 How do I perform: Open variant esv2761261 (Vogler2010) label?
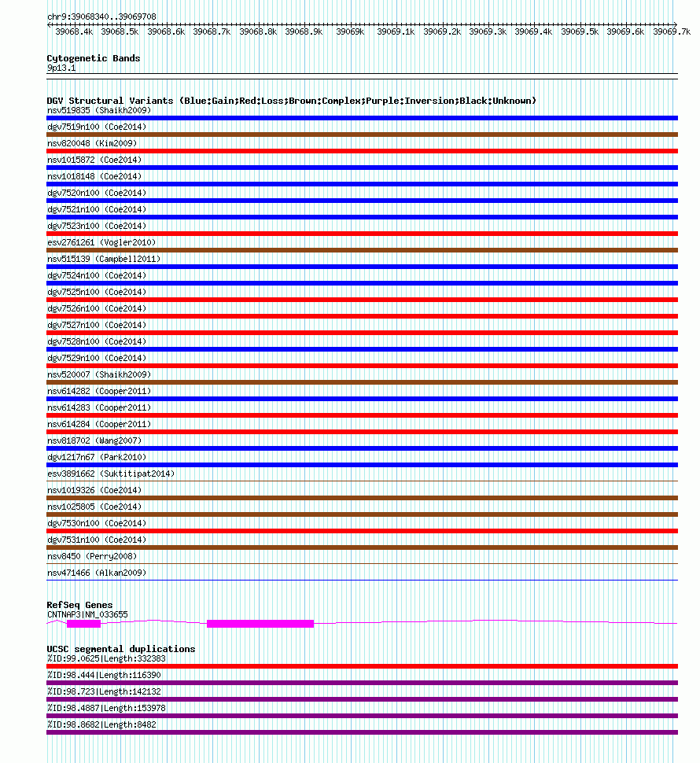(101, 243)
